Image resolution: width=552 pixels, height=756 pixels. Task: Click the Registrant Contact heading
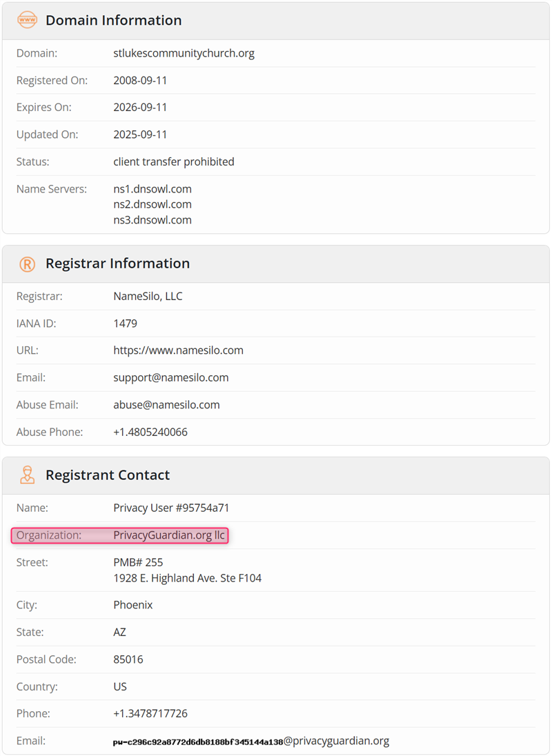[108, 475]
